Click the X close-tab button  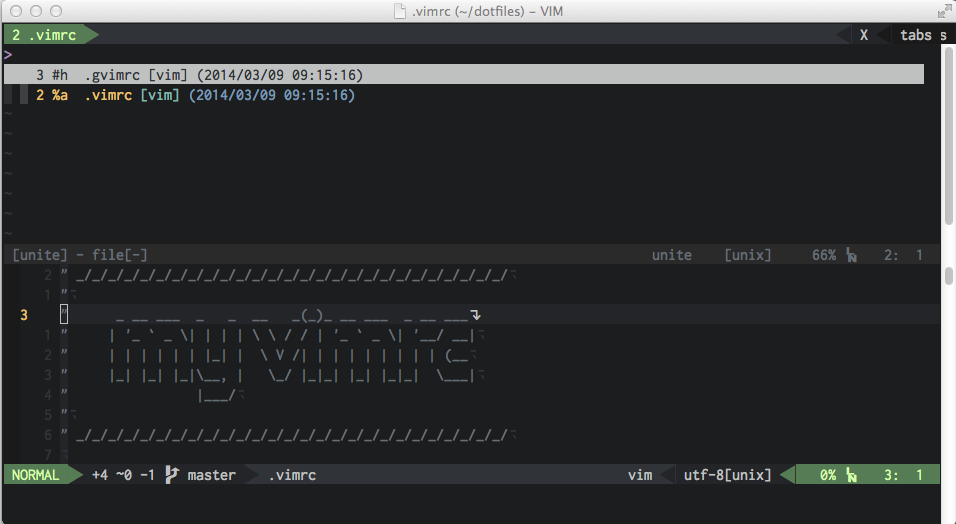(x=863, y=35)
